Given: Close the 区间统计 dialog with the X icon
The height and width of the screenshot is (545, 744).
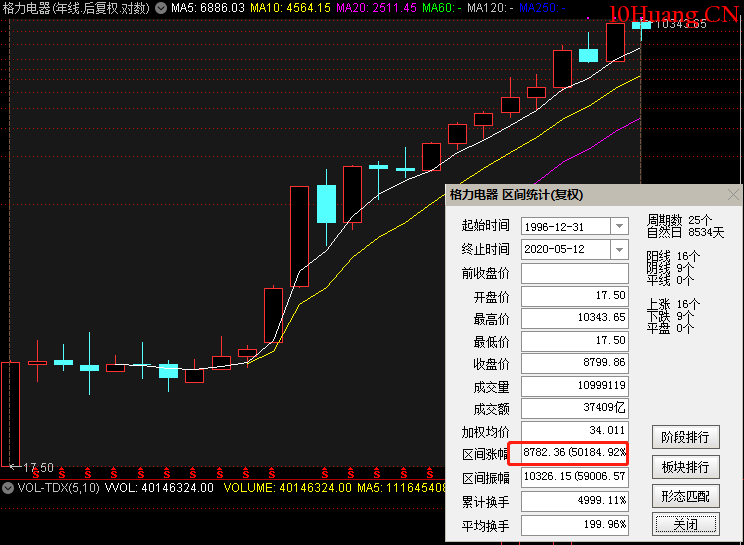Looking at the screenshot, I should [733, 194].
